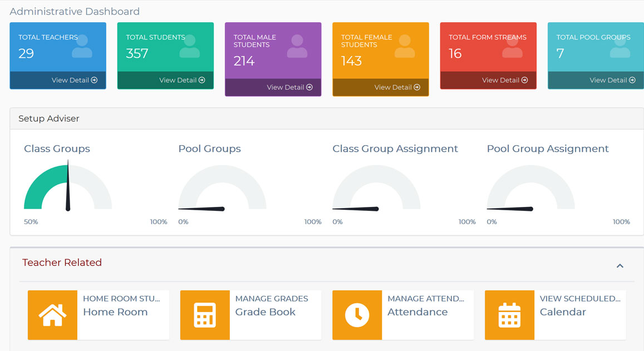644x351 pixels.
Task: Open View Detail under Total Female Students
Action: click(x=397, y=87)
